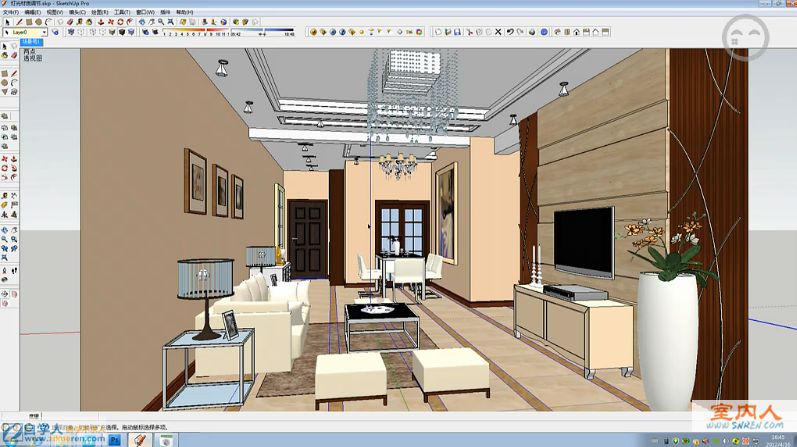The image size is (797, 447).
Task: Switch to the blue scene tab above the viewport
Action: pos(31,42)
